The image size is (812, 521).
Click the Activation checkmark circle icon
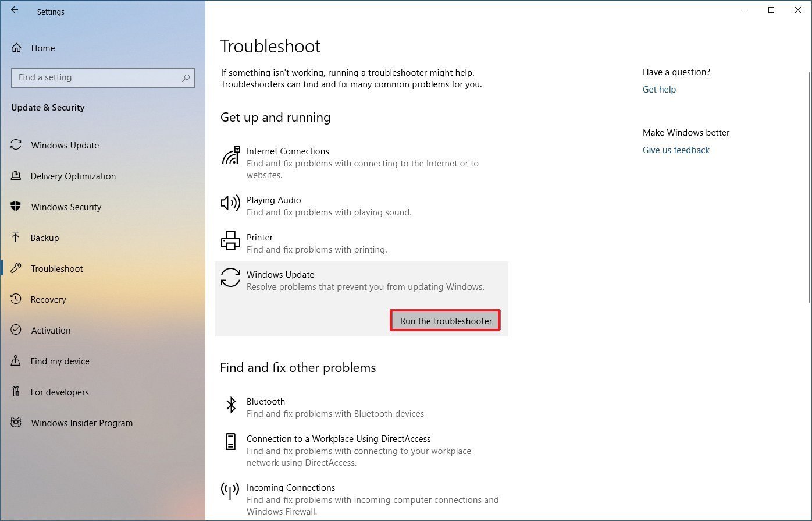(x=16, y=330)
